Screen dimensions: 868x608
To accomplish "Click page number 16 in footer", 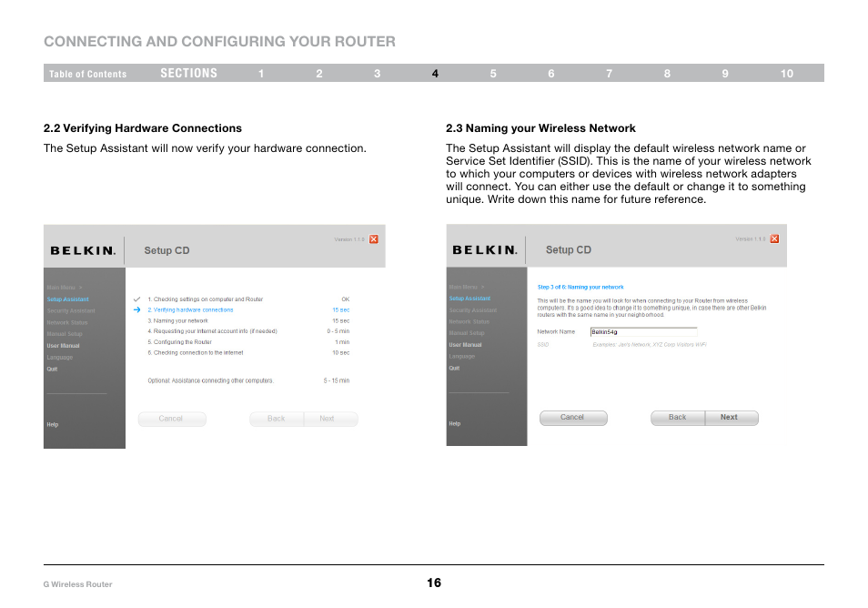I will click(434, 583).
